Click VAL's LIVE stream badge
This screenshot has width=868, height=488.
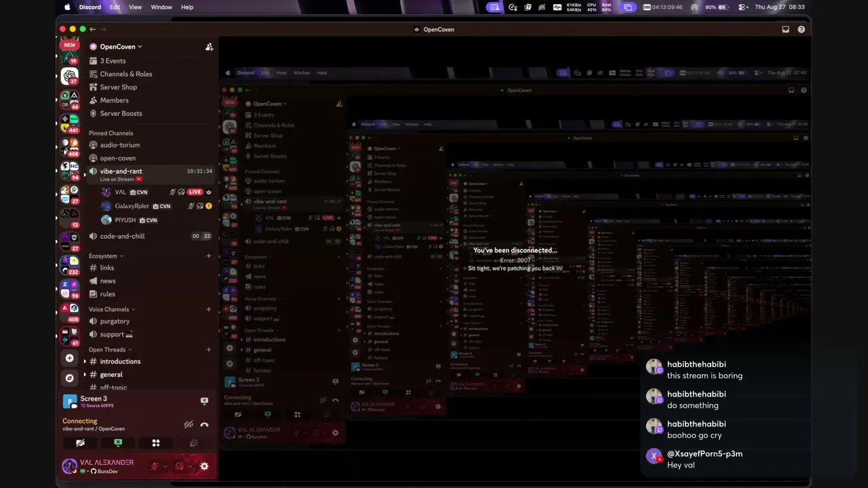point(195,192)
